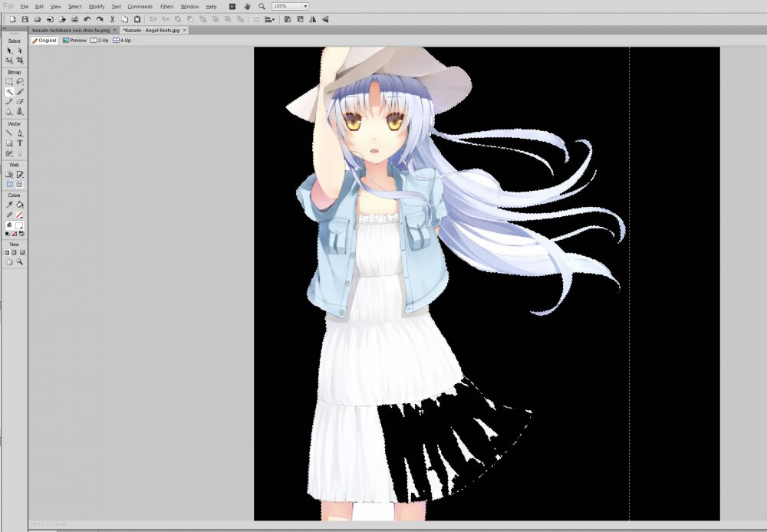Set no stroke or fill
The height and width of the screenshot is (532, 767).
pyautogui.click(x=14, y=234)
